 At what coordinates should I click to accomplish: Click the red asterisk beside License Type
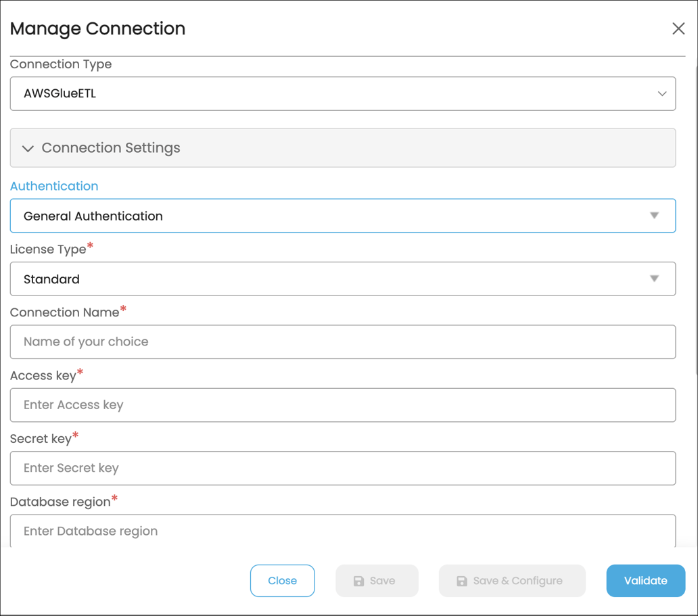click(x=90, y=245)
